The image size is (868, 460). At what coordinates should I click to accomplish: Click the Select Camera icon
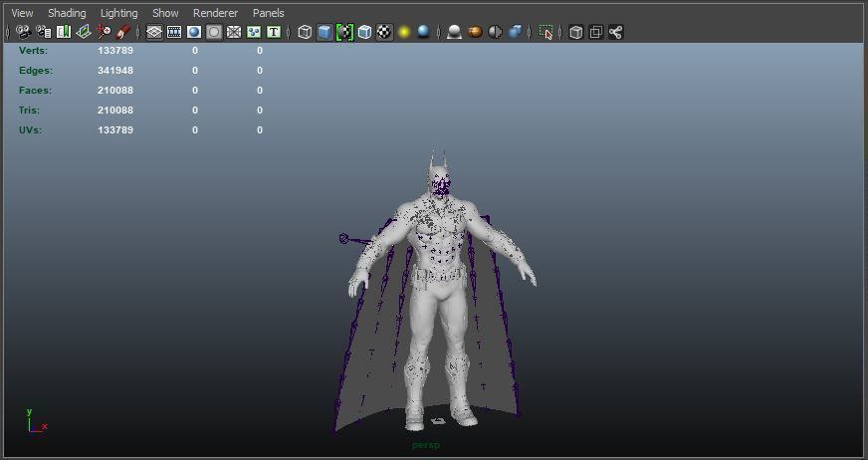pos(23,32)
